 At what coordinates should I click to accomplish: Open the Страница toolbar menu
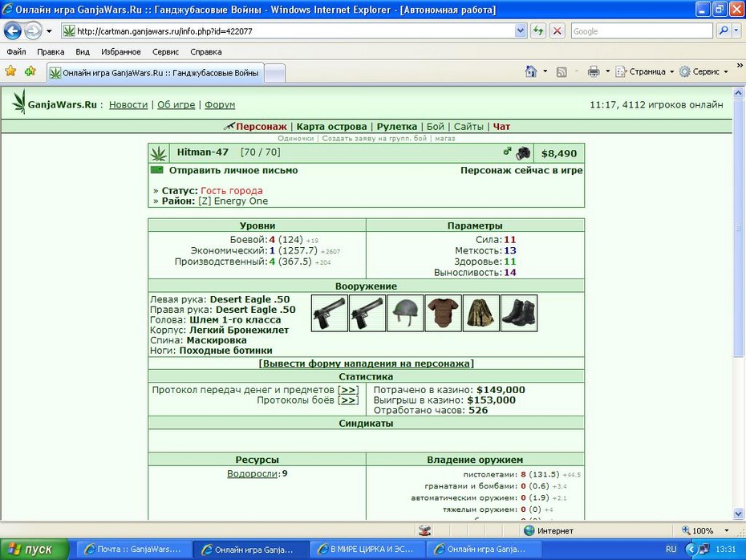click(x=645, y=72)
